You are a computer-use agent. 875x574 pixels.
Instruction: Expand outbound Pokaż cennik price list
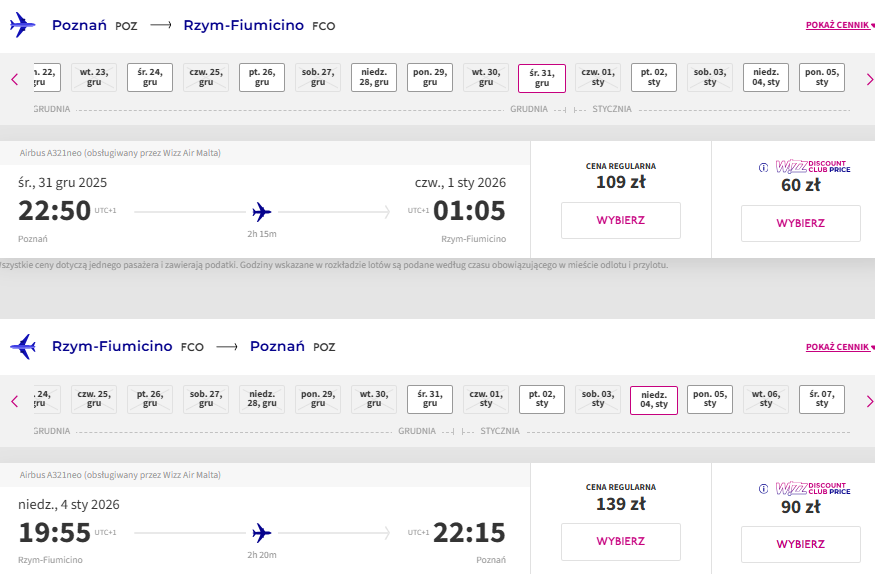[840, 25]
